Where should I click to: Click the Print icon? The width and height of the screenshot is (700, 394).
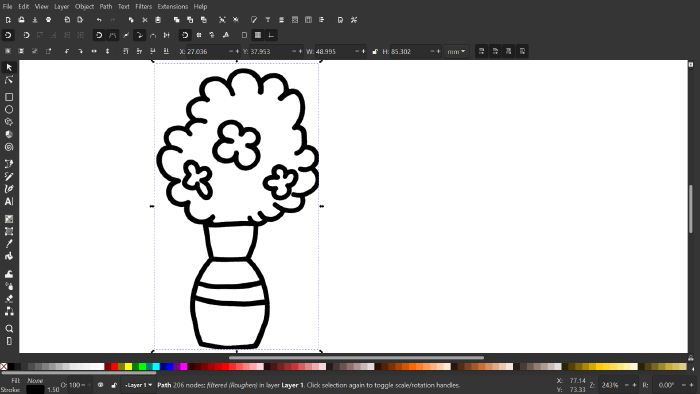[x=49, y=20]
